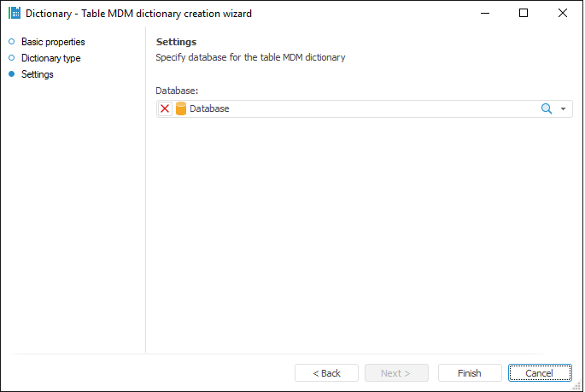Switch to the Dictionary type step

coord(50,58)
